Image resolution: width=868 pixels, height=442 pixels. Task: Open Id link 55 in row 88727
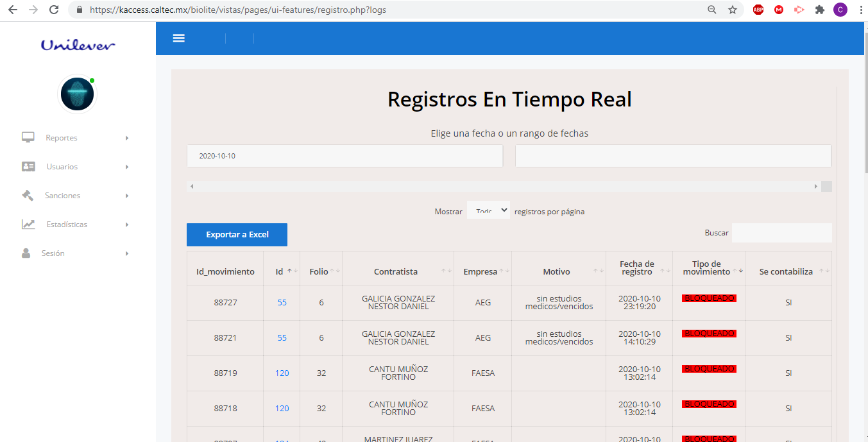pos(282,303)
